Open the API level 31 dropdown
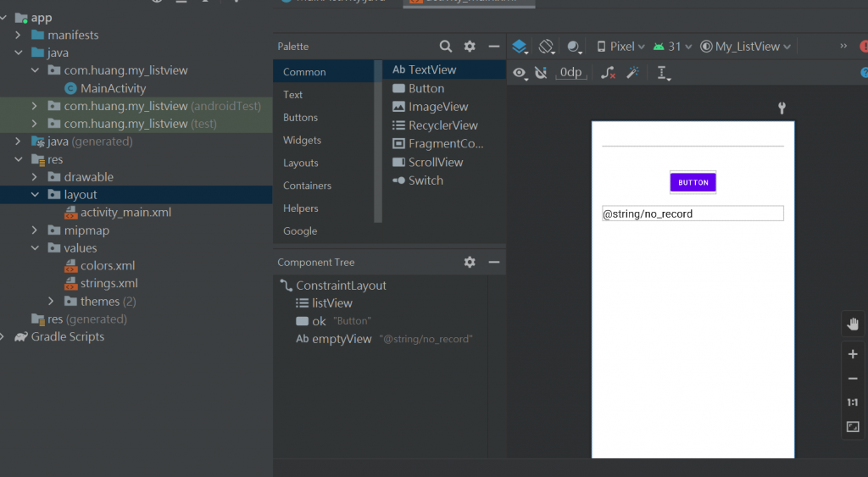This screenshot has width=868, height=477. pyautogui.click(x=672, y=47)
